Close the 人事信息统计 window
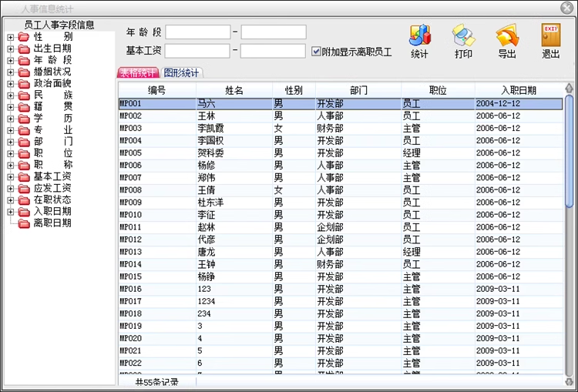Screen dimensions: 578x392 click(x=567, y=8)
